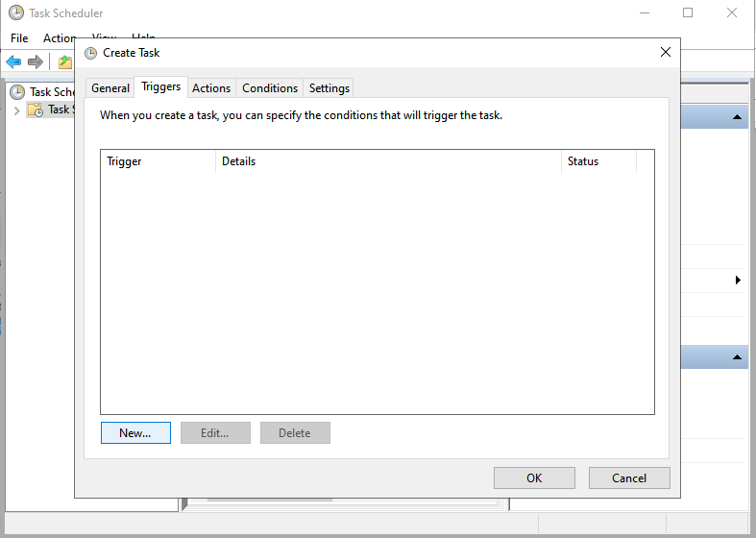Viewport: 756px width, 538px height.
Task: Go to the Settings tab
Action: pyautogui.click(x=329, y=88)
